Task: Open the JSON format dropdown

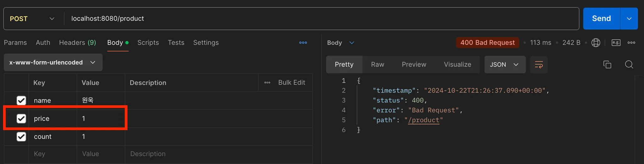Action: tap(504, 65)
